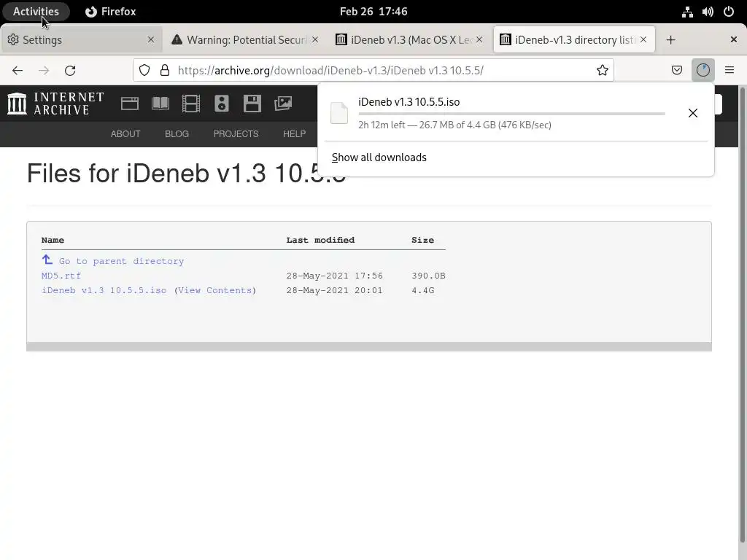
Task: Open the volume speaker icon
Action: 708,12
